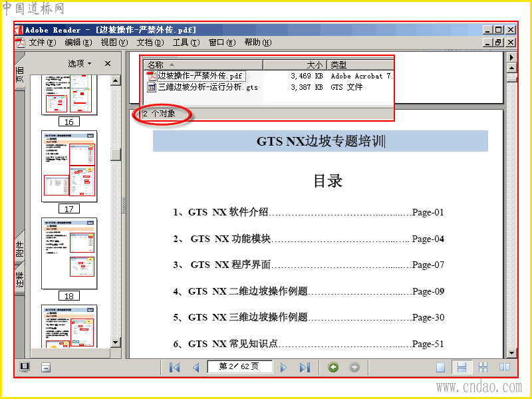Open 文档(D) menu
This screenshot has height=399, width=532.
[x=150, y=43]
